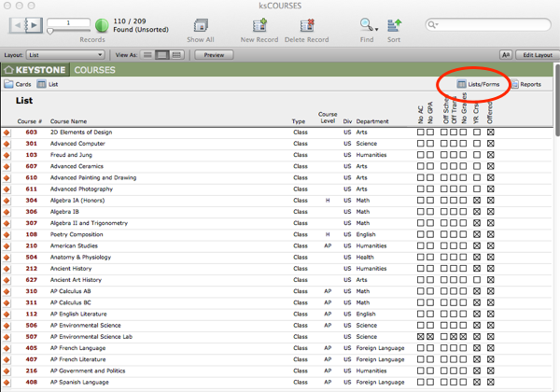Switch to form view icon
Screen dimensions: 560x392
(148, 55)
